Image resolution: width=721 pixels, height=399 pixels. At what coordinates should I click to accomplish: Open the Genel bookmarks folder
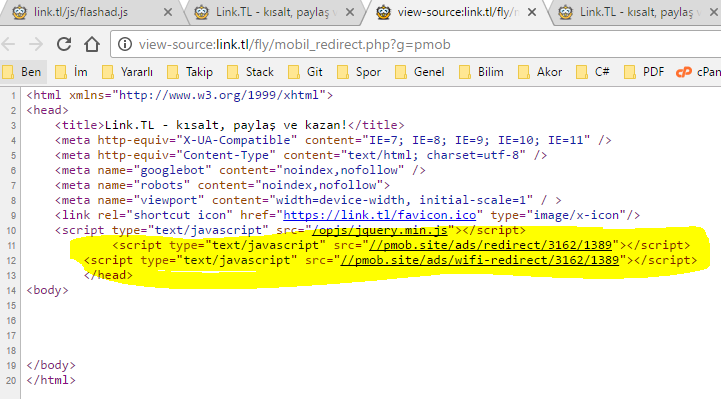420,72
